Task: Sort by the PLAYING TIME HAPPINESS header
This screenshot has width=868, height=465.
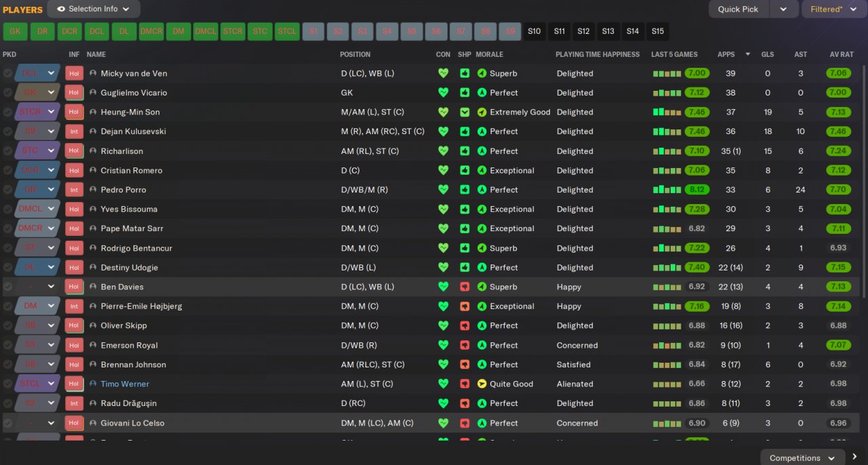Action: click(597, 54)
